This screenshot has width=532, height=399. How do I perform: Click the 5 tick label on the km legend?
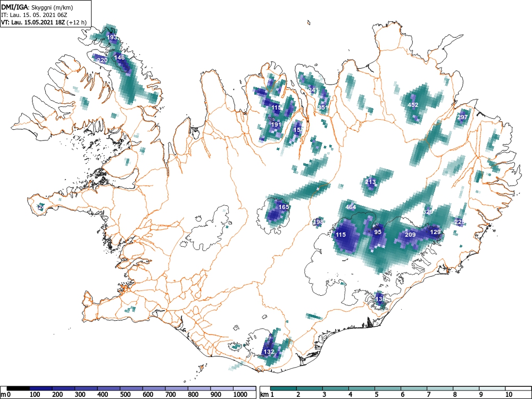point(377,395)
